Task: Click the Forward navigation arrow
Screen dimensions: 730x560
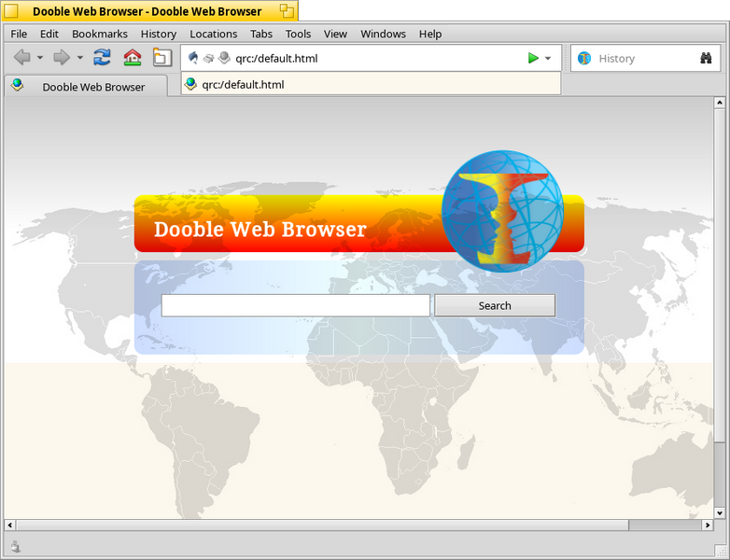Action: coord(62,58)
